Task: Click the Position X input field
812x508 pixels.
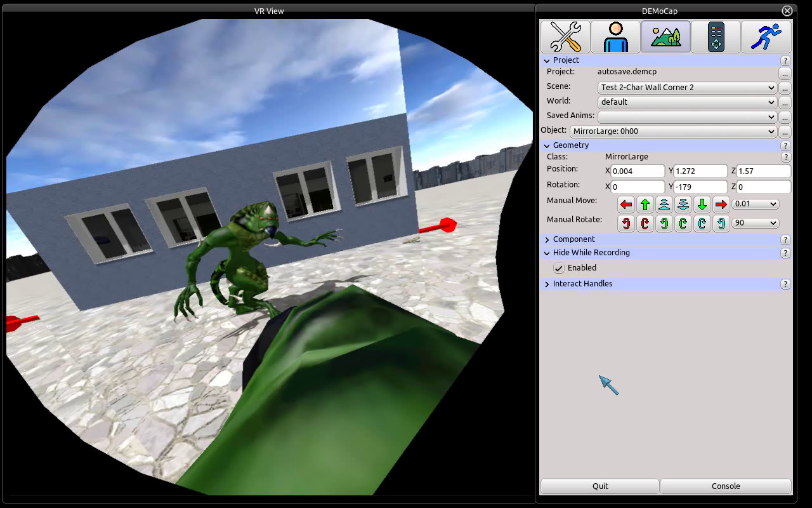Action: 636,171
